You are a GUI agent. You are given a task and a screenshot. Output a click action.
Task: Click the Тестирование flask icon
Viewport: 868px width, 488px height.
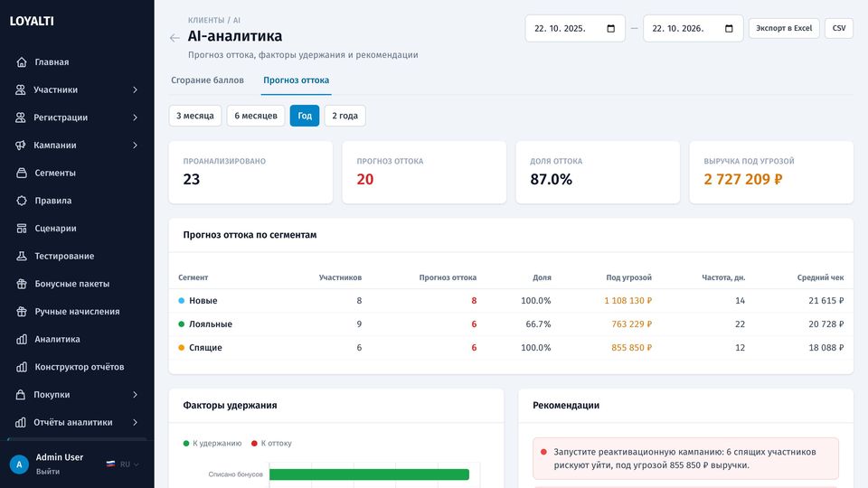tap(22, 256)
